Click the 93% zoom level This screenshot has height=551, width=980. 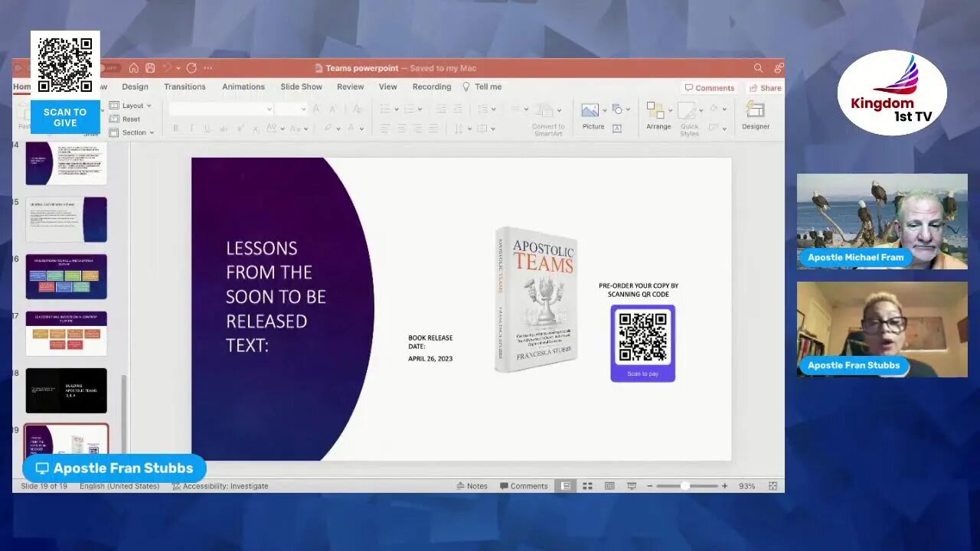tap(747, 486)
